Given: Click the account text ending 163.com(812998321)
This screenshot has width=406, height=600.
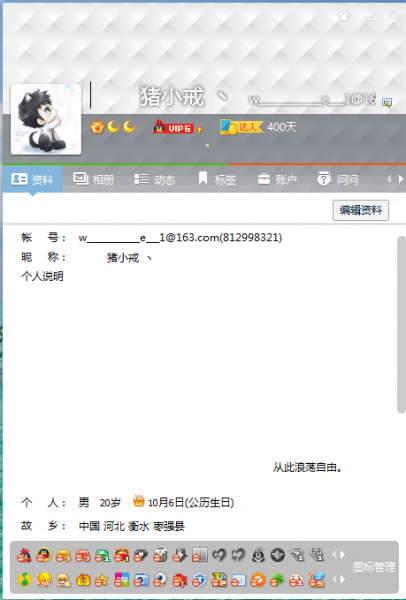Looking at the screenshot, I should click(180, 238).
